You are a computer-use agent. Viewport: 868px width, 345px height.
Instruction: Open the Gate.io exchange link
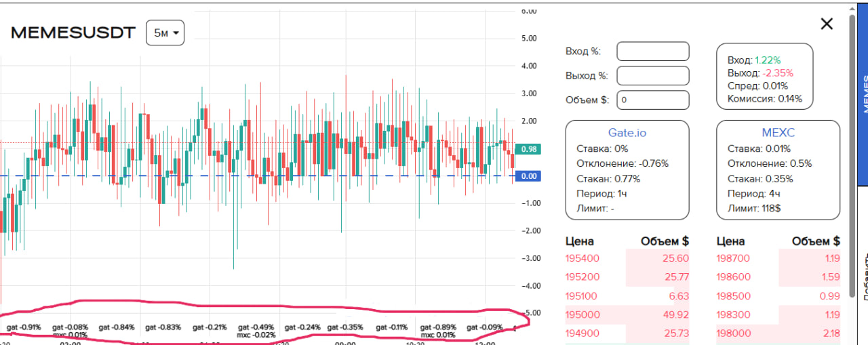pyautogui.click(x=627, y=133)
